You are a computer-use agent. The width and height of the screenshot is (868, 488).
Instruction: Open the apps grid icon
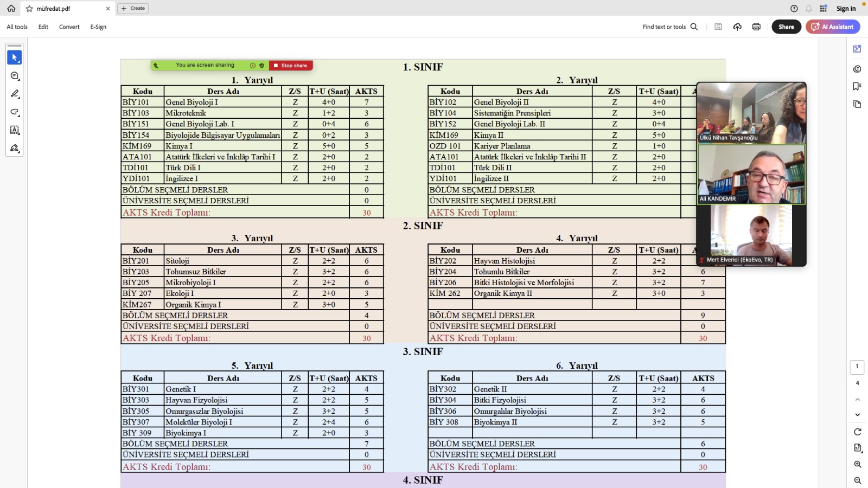pyautogui.click(x=824, y=8)
